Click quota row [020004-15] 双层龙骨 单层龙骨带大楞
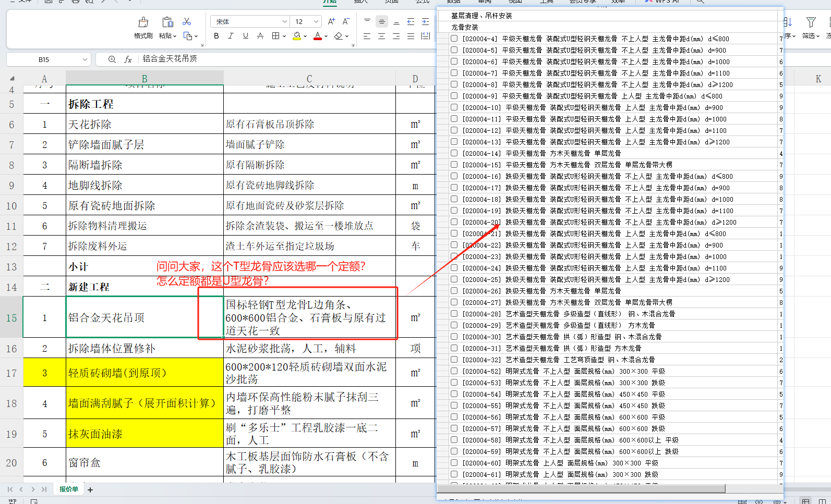 pos(567,165)
